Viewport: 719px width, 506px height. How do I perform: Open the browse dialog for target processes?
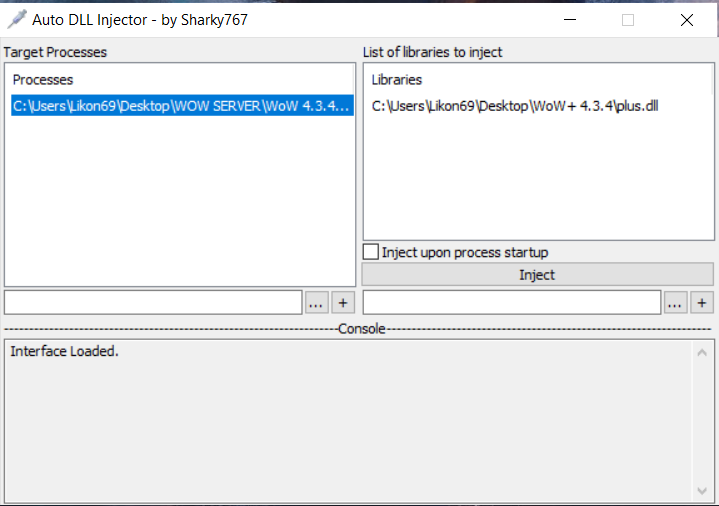click(316, 302)
